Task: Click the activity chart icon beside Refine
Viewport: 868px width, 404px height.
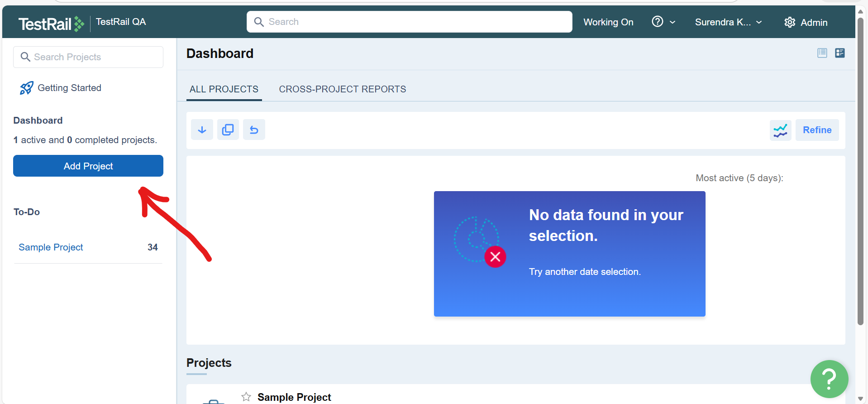Action: [780, 130]
